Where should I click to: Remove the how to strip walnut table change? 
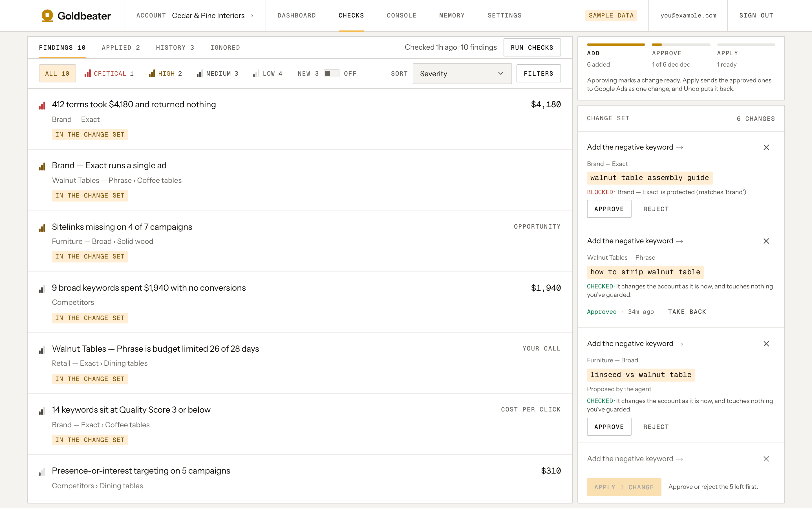766,241
